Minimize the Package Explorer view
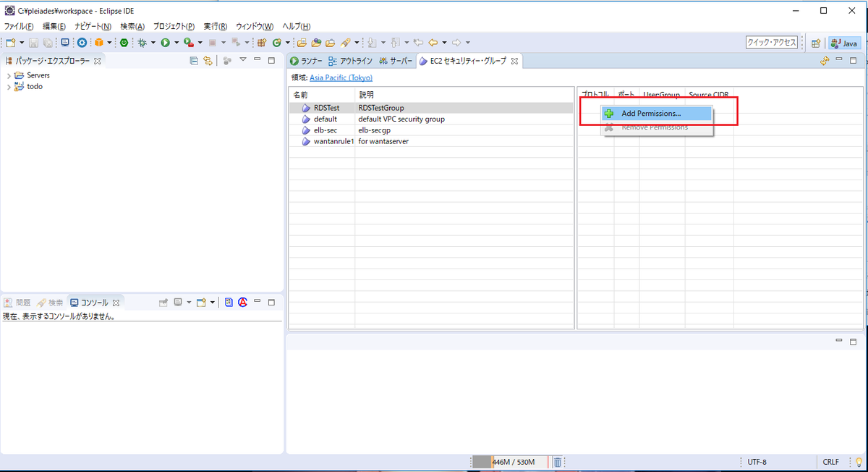This screenshot has width=868, height=472. (258, 60)
